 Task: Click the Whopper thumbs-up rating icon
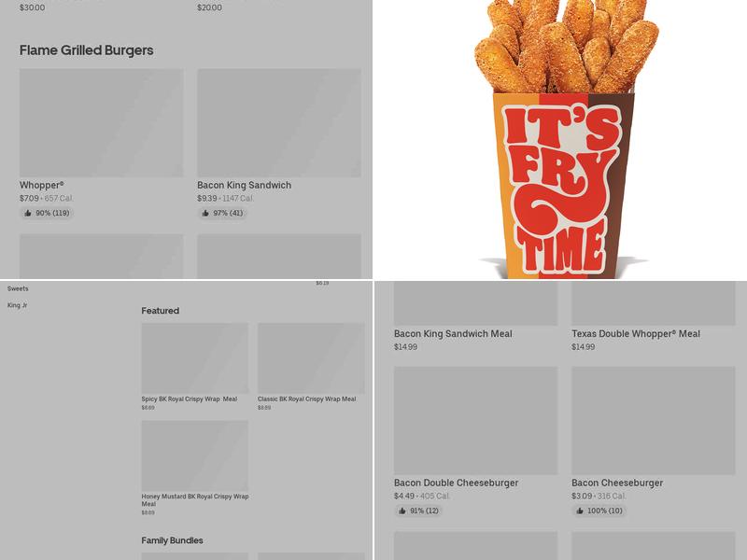tap(28, 213)
